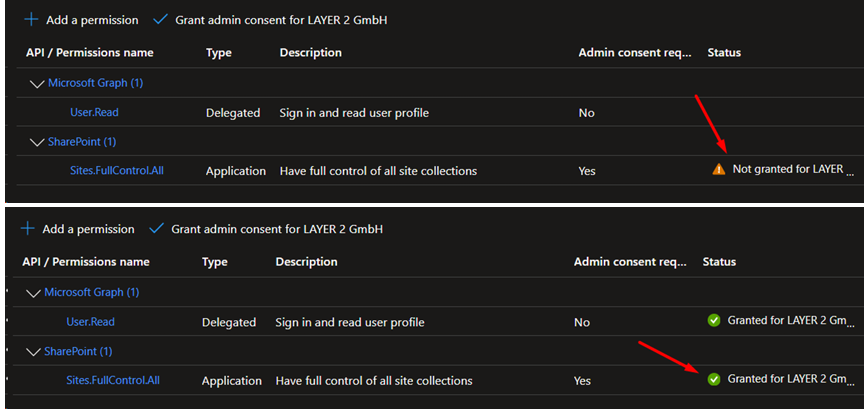Viewport: 865px width, 410px height.
Task: Click the green granted icon in User.Read row
Action: [713, 321]
